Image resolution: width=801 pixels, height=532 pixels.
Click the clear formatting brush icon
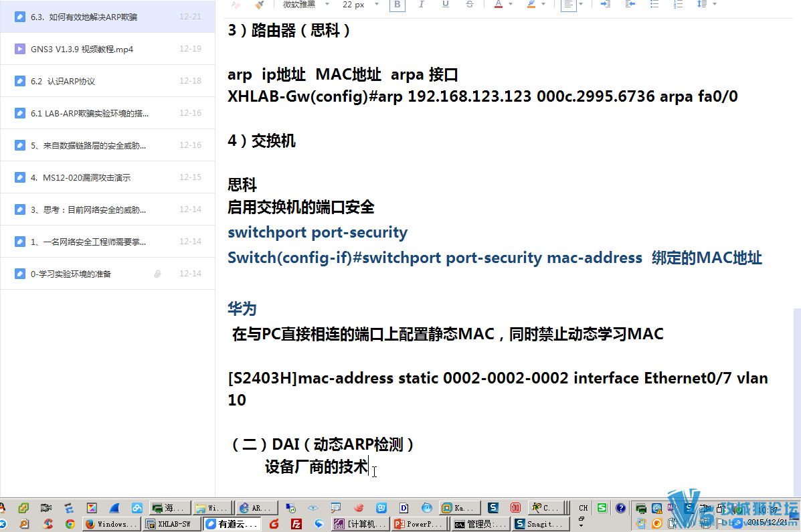click(x=235, y=5)
